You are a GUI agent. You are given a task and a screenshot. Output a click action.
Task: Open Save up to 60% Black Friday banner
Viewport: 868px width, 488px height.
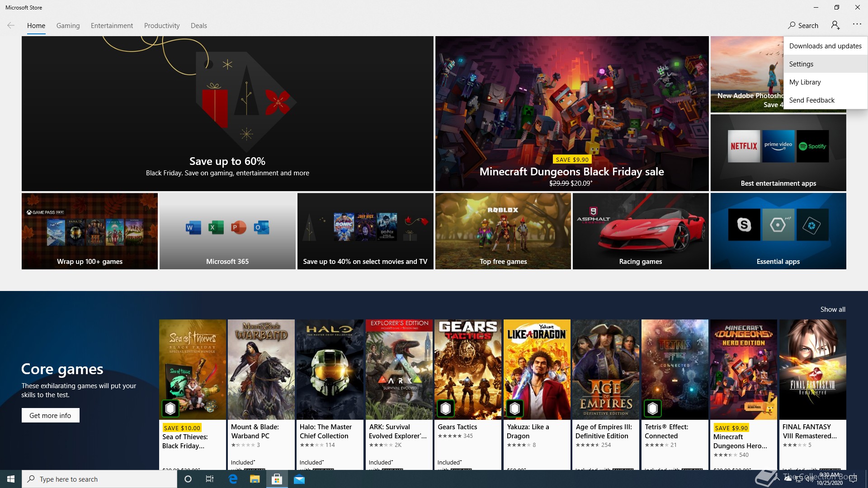coord(227,113)
